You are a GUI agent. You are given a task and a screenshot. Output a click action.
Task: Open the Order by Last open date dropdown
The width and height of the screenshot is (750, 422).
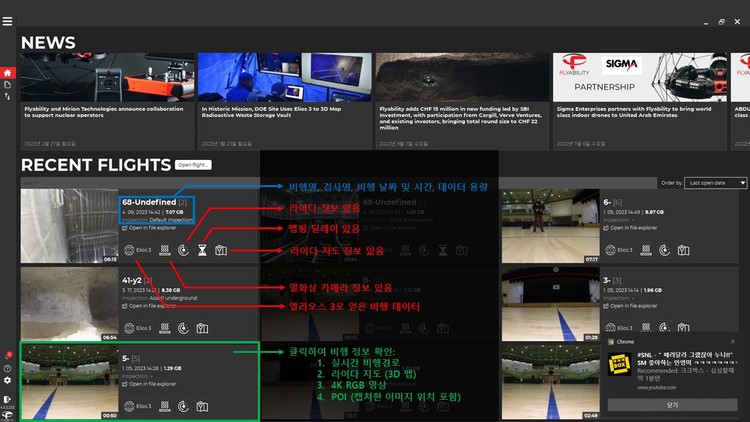[716, 183]
